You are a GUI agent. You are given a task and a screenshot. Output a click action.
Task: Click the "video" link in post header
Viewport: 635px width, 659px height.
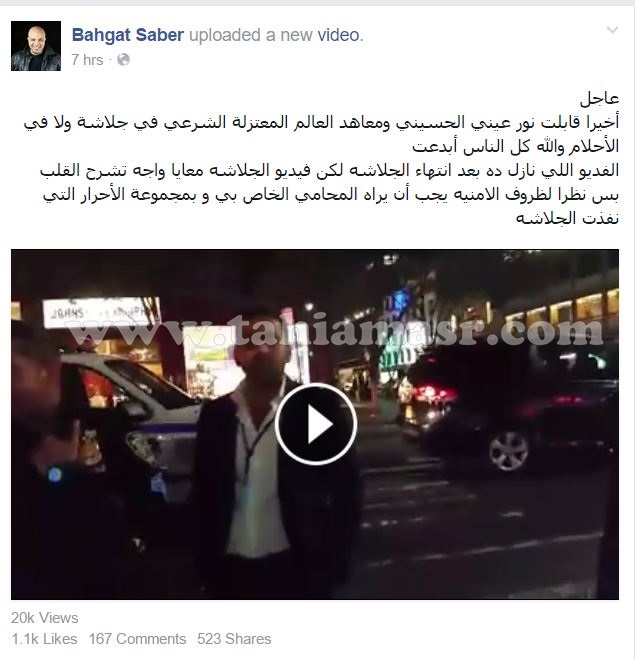click(340, 35)
